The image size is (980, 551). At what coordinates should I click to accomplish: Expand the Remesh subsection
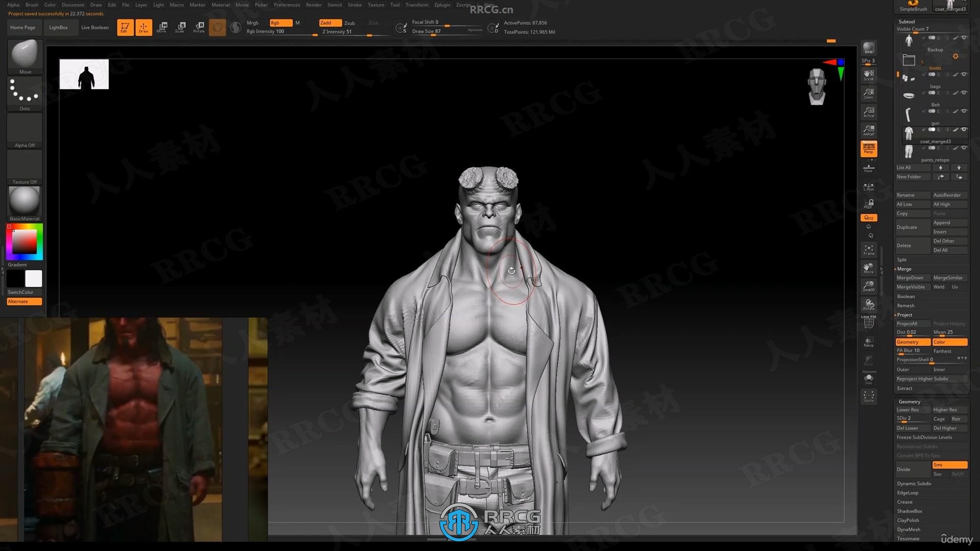tap(906, 306)
